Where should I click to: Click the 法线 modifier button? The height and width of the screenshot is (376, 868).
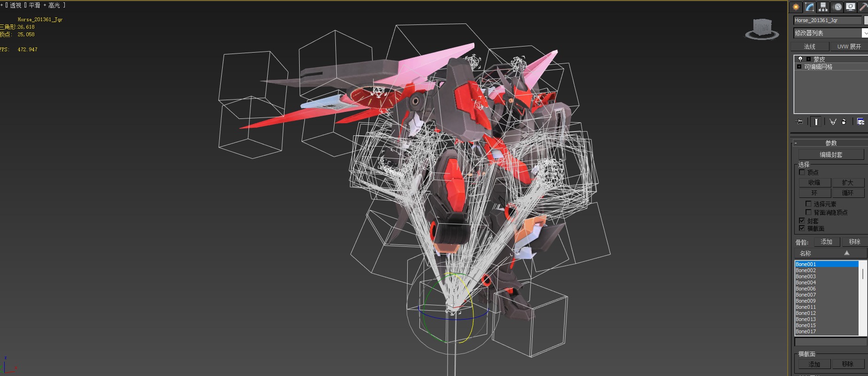coord(809,47)
